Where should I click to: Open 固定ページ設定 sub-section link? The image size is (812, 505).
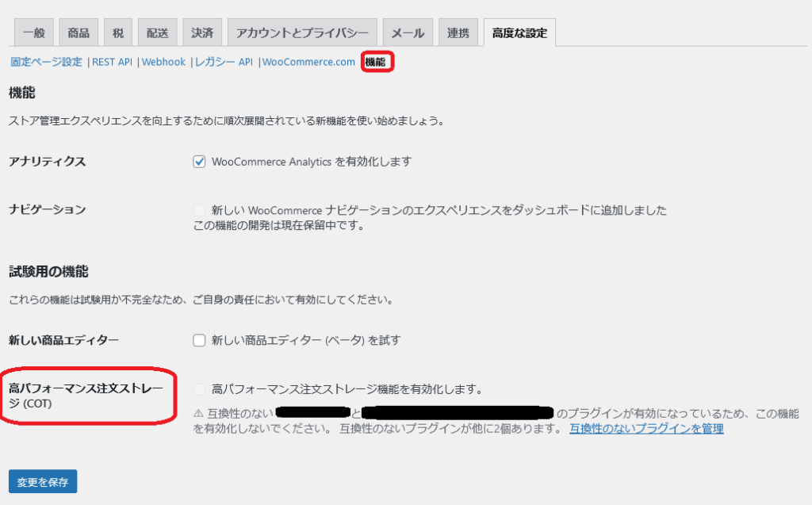pos(46,62)
